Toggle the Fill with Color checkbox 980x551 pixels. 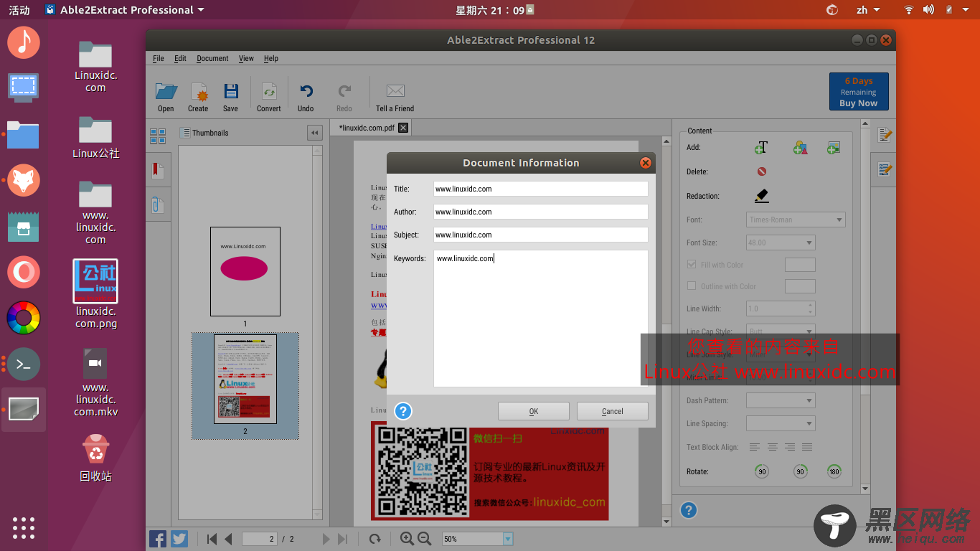coord(692,265)
